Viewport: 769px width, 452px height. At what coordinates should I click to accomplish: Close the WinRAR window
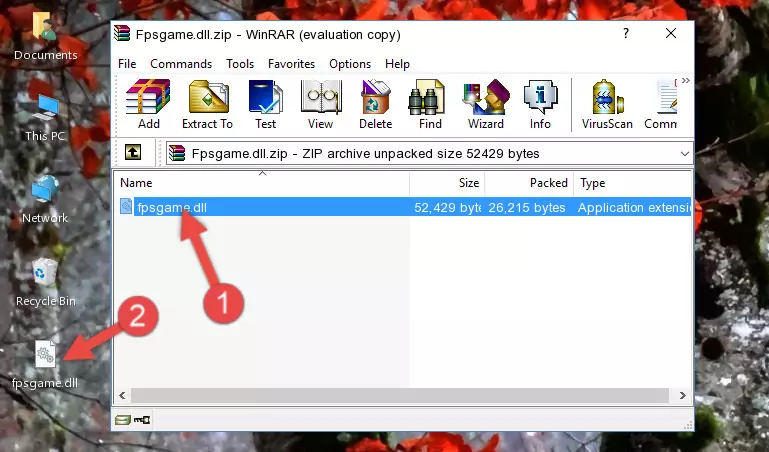670,33
